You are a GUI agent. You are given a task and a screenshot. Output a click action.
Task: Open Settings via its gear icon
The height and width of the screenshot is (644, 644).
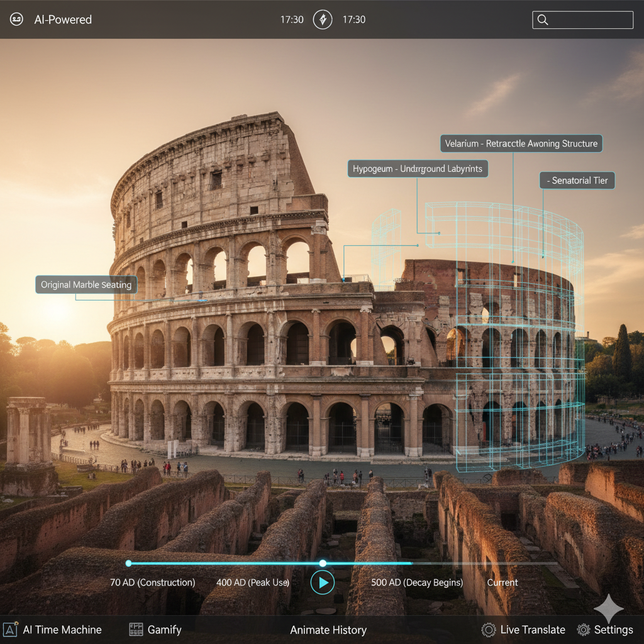(584, 630)
